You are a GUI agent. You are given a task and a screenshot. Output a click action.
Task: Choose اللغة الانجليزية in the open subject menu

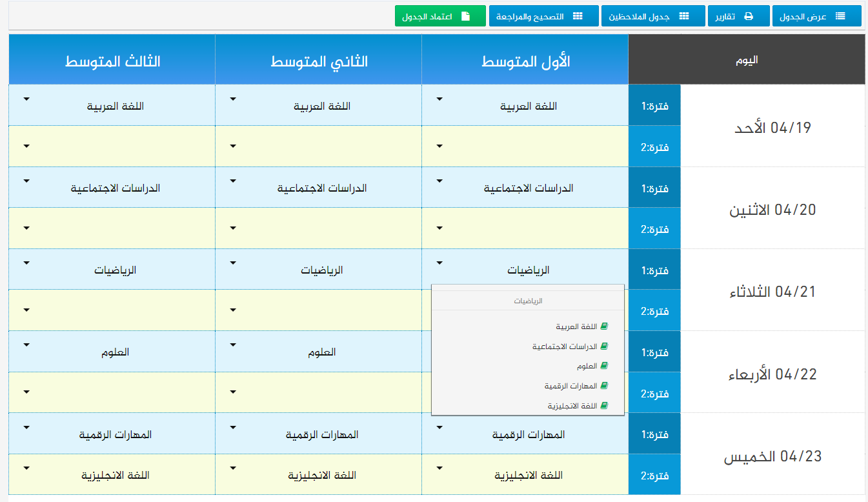click(x=572, y=406)
